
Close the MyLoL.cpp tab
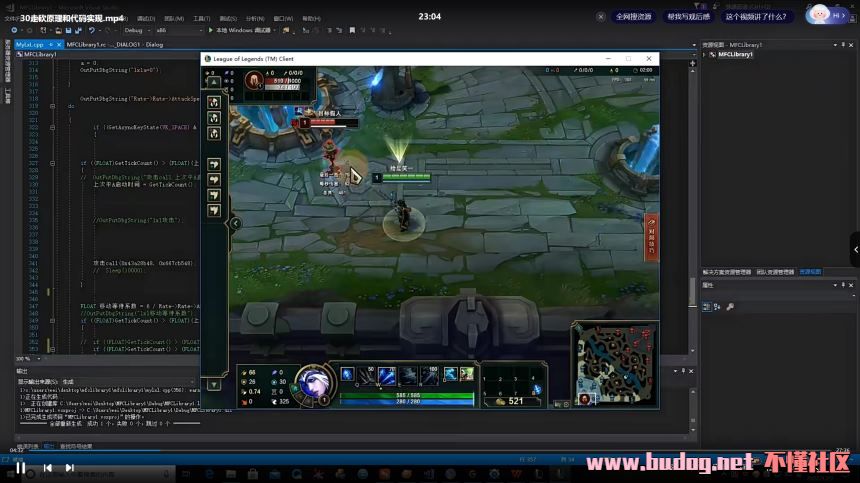tap(59, 44)
